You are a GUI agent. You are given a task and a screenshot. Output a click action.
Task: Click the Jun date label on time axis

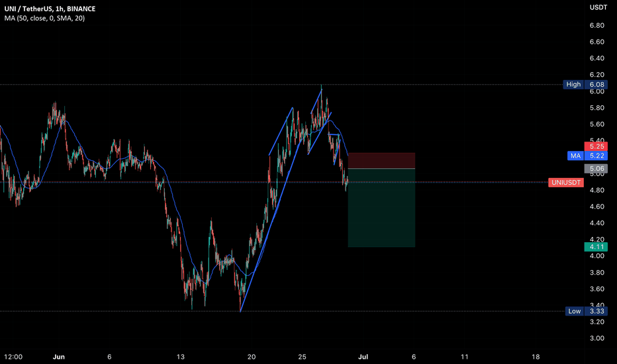(59, 357)
